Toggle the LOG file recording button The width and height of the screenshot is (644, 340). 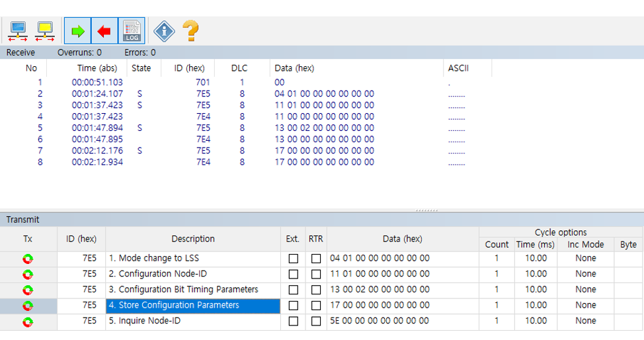click(132, 31)
